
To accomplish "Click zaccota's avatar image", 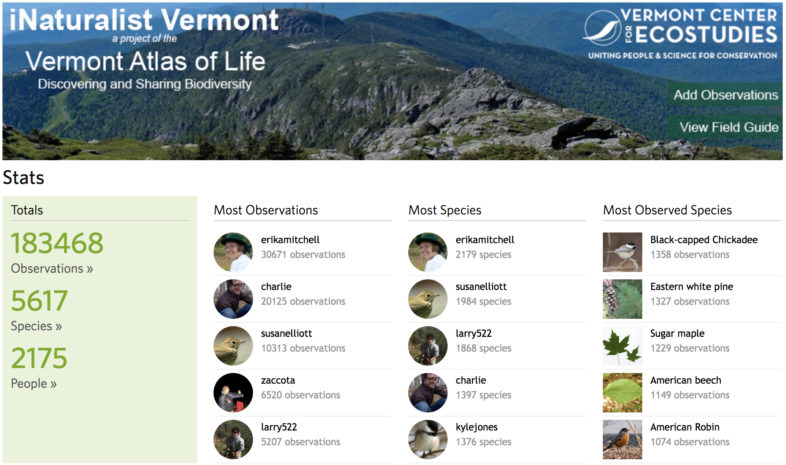I will [233, 393].
